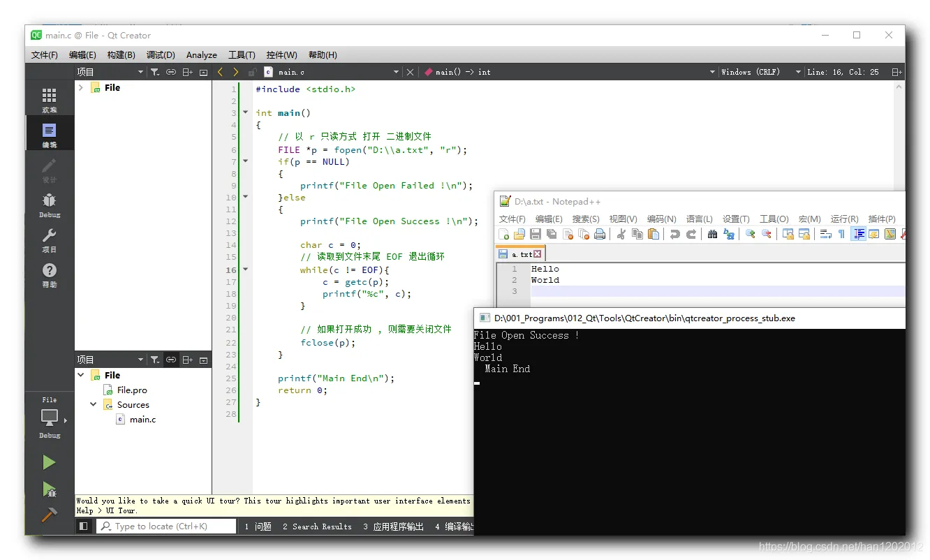Click the Save icon in Notepad++ toolbar
The image size is (930, 560).
tap(536, 234)
